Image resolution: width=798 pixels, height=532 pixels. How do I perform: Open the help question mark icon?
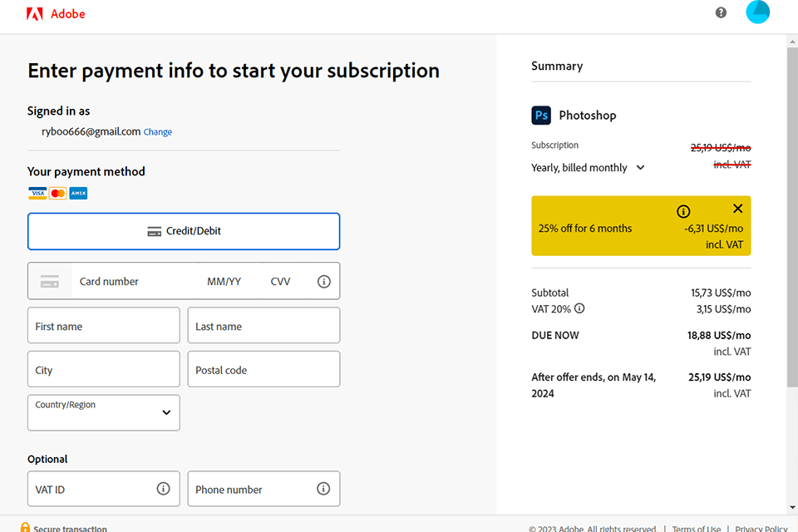[721, 12]
